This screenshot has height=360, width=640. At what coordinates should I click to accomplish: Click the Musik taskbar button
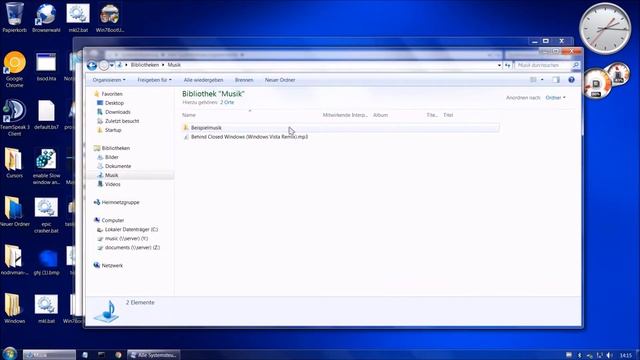49,355
